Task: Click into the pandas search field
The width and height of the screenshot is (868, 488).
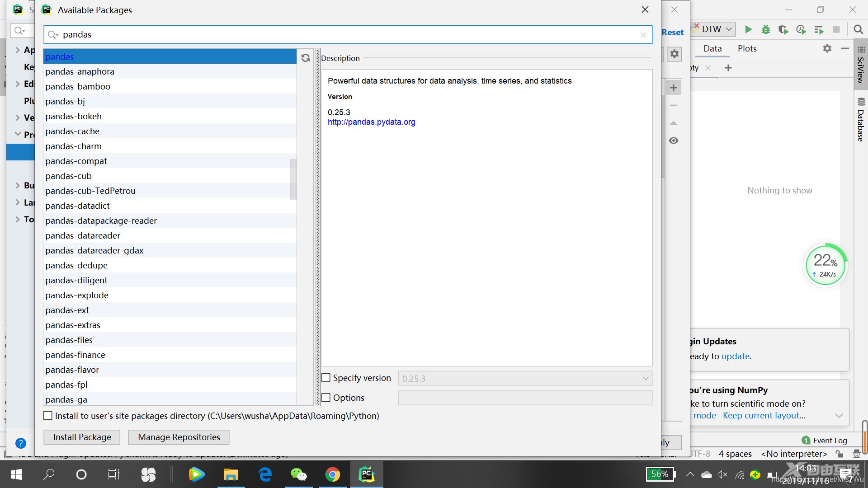Action: (x=348, y=35)
